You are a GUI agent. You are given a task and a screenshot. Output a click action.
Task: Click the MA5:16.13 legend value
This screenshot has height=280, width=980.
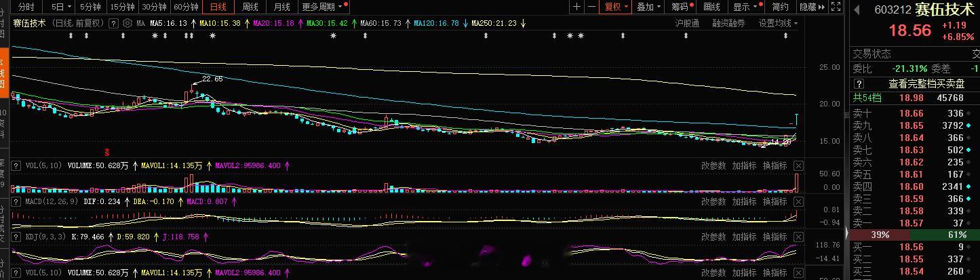168,23
